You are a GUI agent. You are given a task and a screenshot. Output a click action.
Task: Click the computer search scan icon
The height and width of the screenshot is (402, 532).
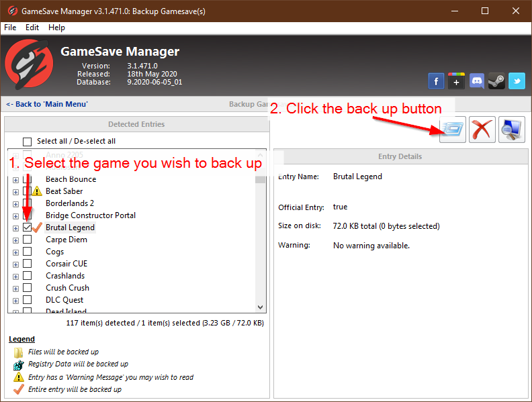click(512, 130)
